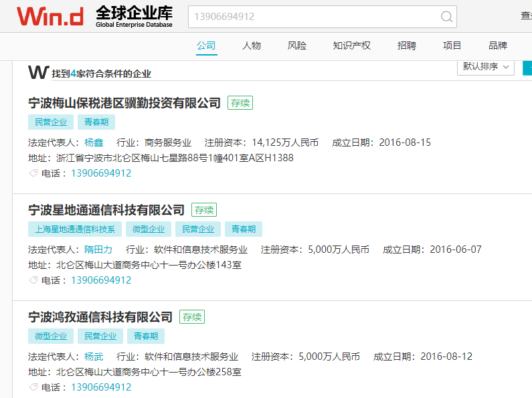
Task: Open 宁波梅山保税港区骥勤投资有限公司 company page
Action: pos(124,103)
